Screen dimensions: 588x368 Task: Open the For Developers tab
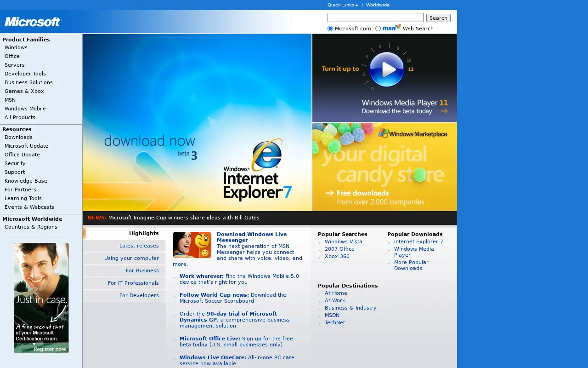(x=124, y=295)
